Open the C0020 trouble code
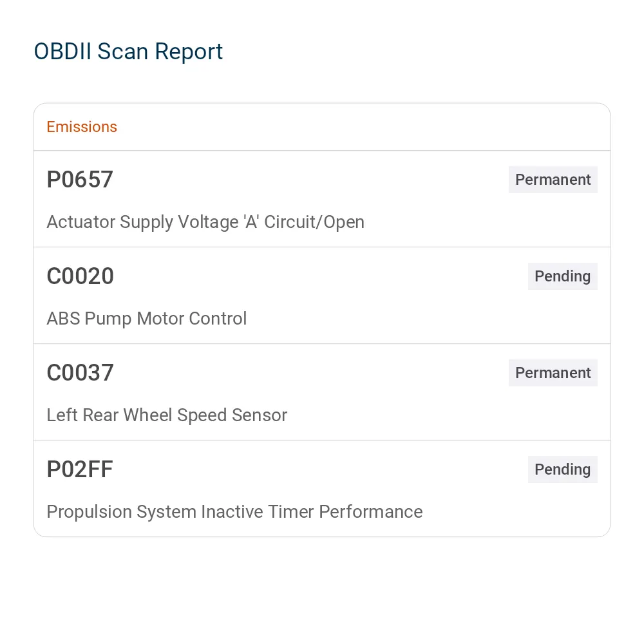The height and width of the screenshot is (644, 644). [x=80, y=276]
